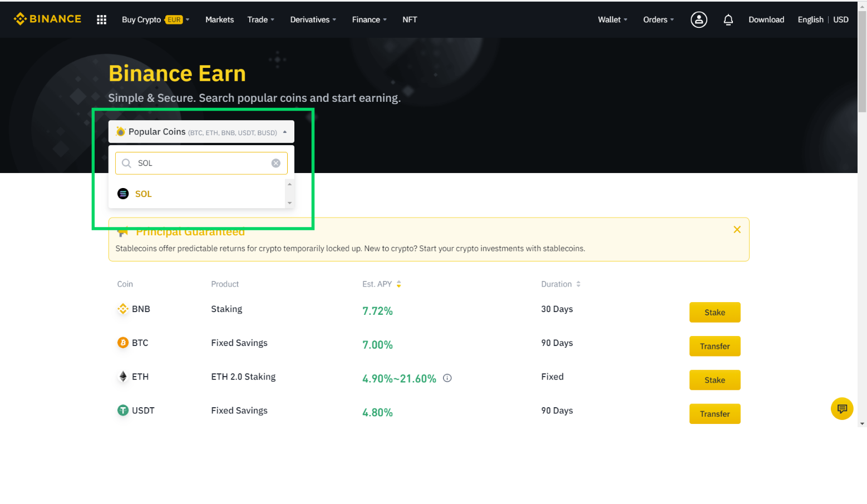
Task: Change the USD currency setting
Action: tap(841, 19)
